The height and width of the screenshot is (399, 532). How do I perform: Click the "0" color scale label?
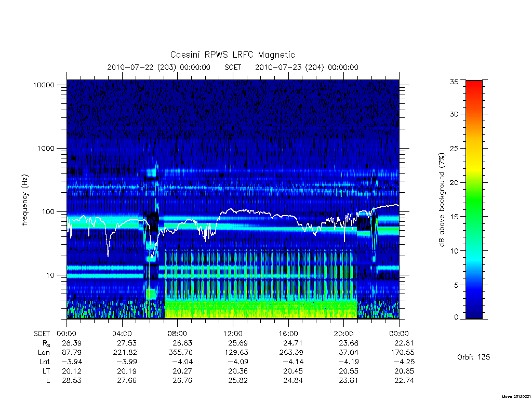(456, 317)
